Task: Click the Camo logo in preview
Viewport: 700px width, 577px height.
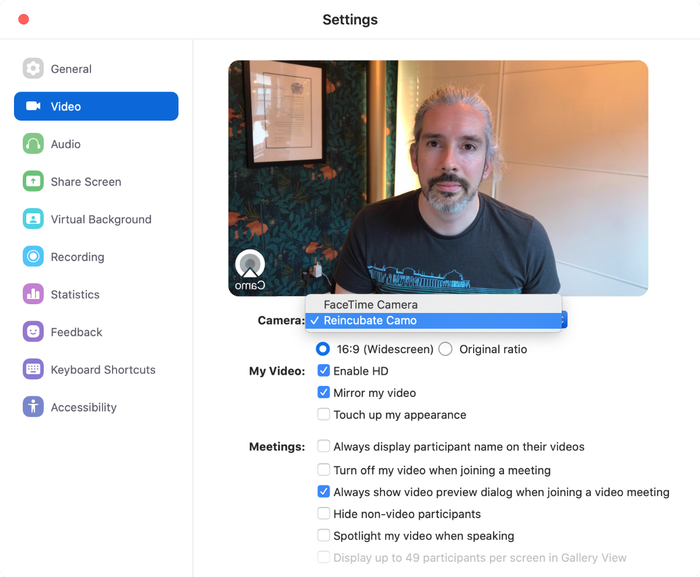Action: click(250, 270)
